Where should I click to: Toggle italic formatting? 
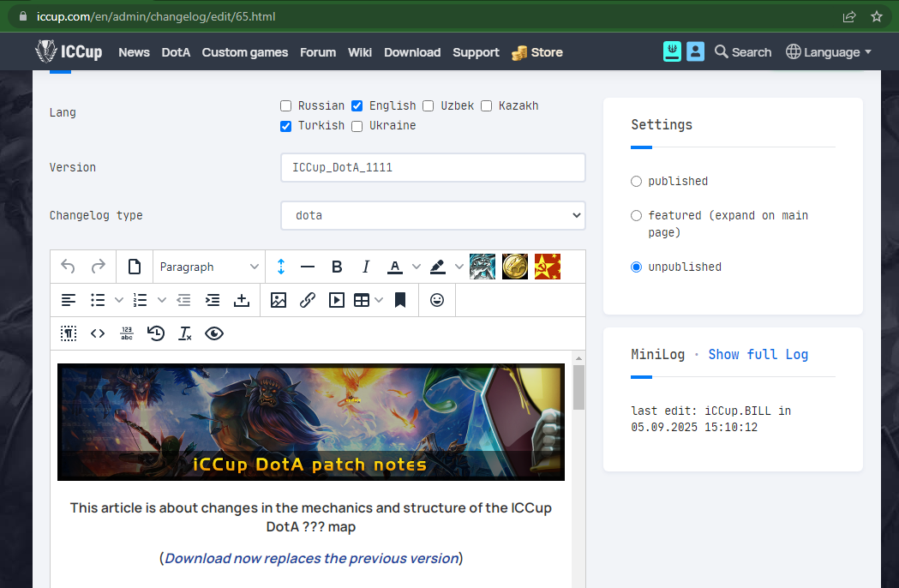pos(366,267)
